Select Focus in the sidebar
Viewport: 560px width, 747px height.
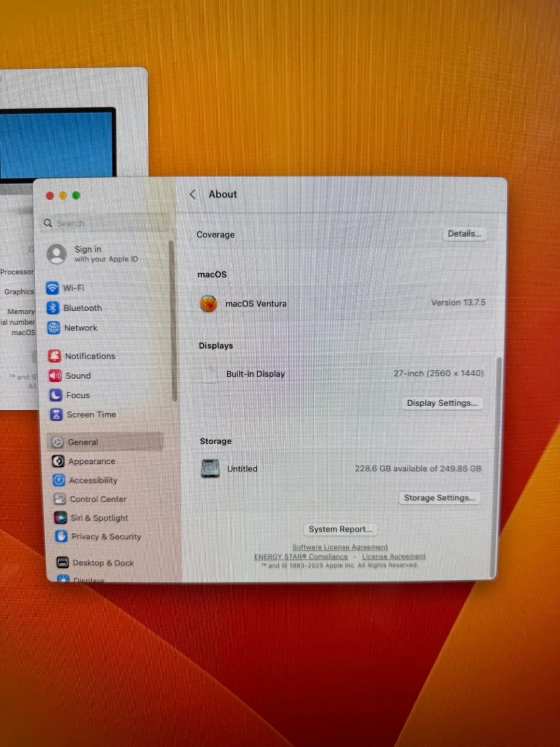click(78, 395)
